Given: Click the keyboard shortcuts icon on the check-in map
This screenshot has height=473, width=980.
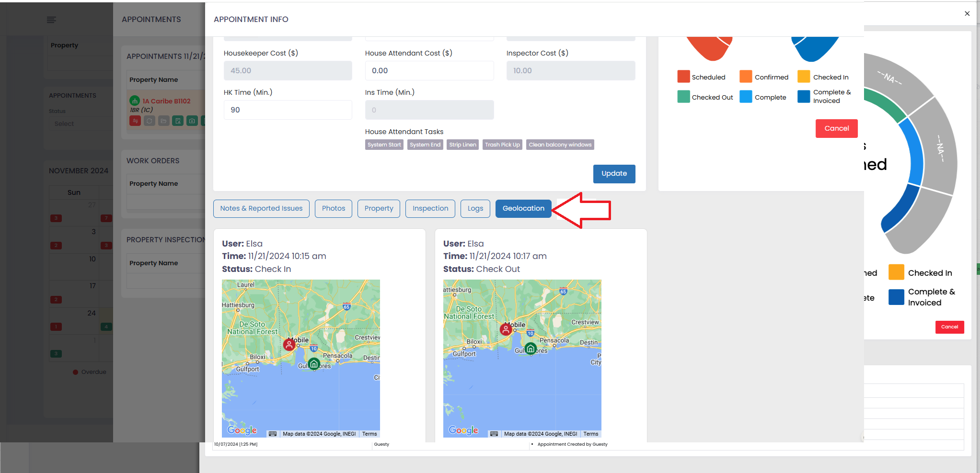Looking at the screenshot, I should [273, 433].
